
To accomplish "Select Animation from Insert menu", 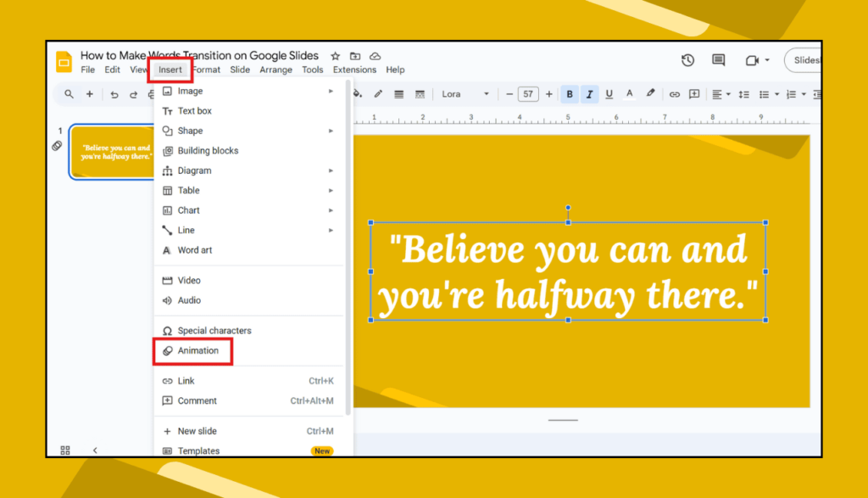I will pyautogui.click(x=198, y=350).
